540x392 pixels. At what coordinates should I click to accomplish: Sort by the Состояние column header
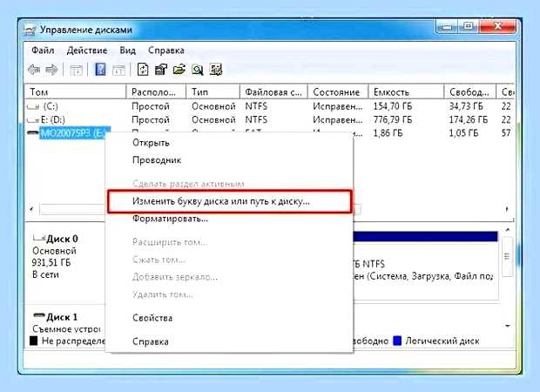[x=338, y=92]
